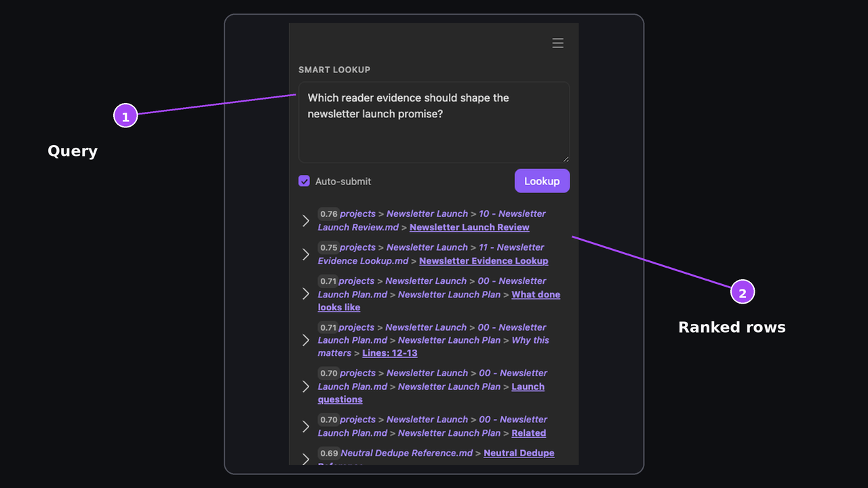Expand the 'What done looks like' row
The width and height of the screenshot is (868, 488).
306,294
